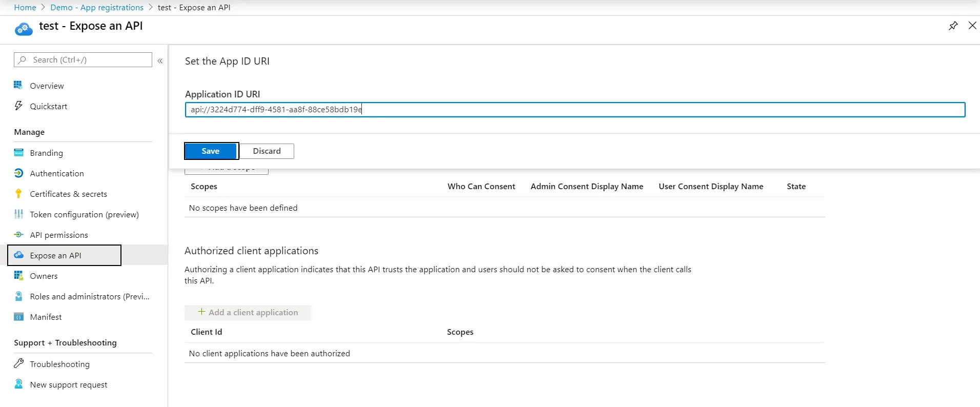Screen dimensions: 980x407
Task: Click the Expose an API cloud icon
Action: pos(18,255)
